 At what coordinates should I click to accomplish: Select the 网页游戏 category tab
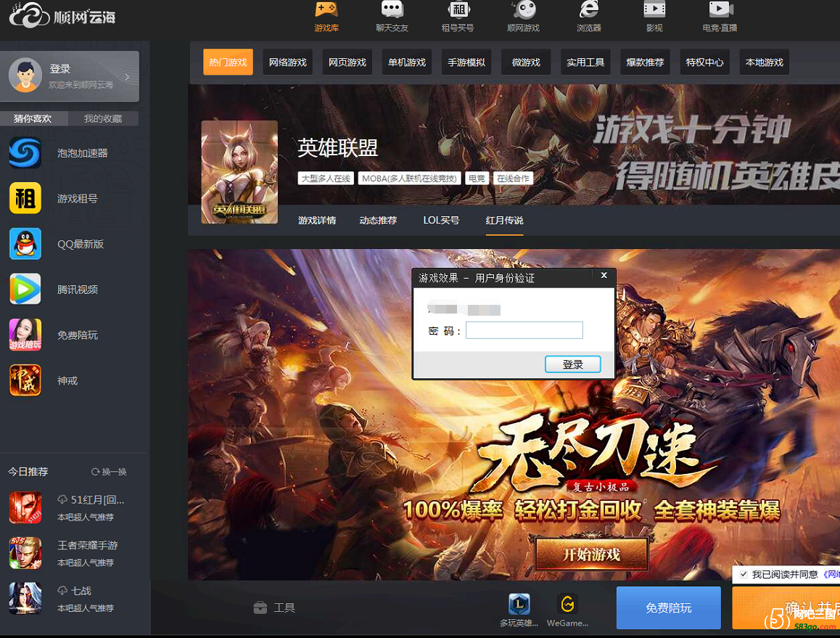pyautogui.click(x=347, y=62)
